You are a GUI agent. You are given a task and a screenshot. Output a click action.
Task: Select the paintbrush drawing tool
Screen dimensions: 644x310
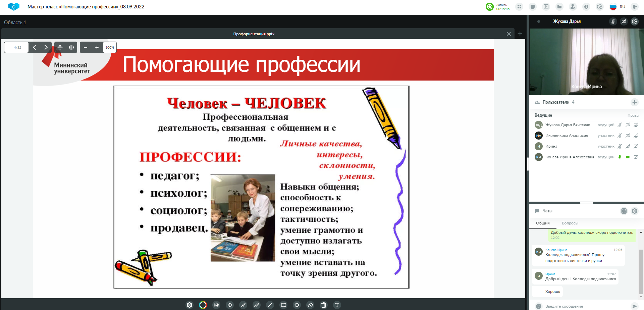243,305
